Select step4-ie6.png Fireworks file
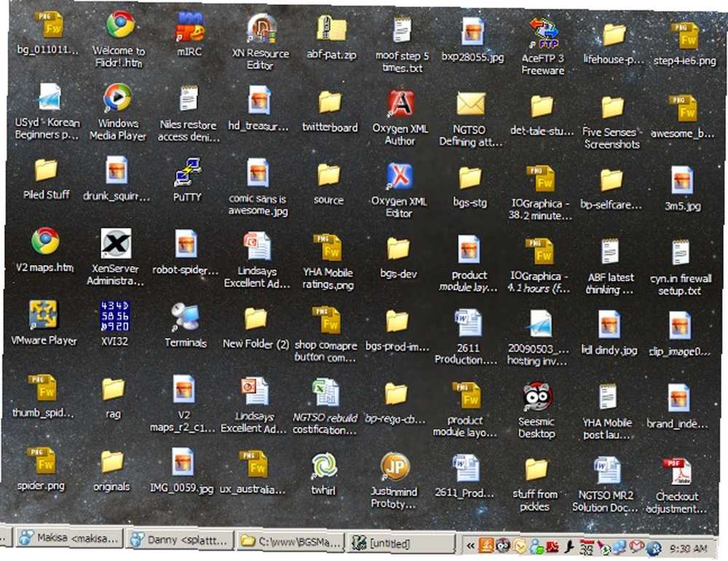 685,36
